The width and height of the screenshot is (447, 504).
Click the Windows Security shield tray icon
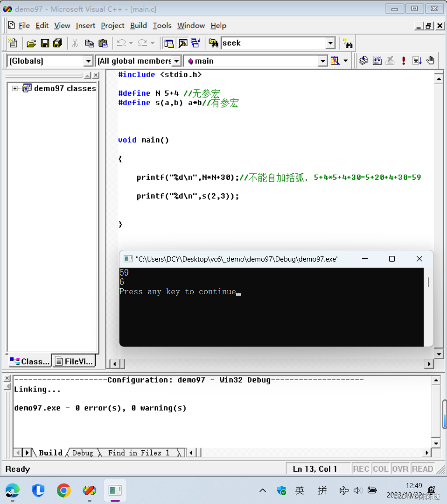coord(282,490)
